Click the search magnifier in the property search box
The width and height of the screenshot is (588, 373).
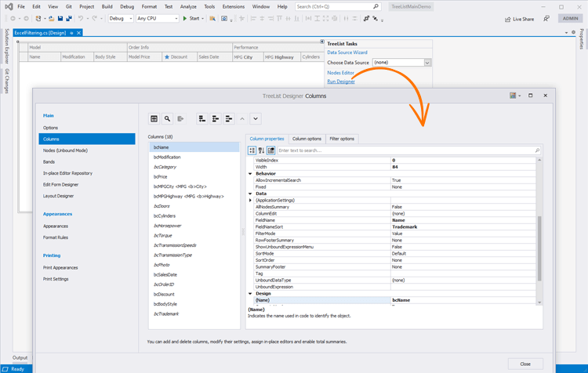(x=537, y=150)
